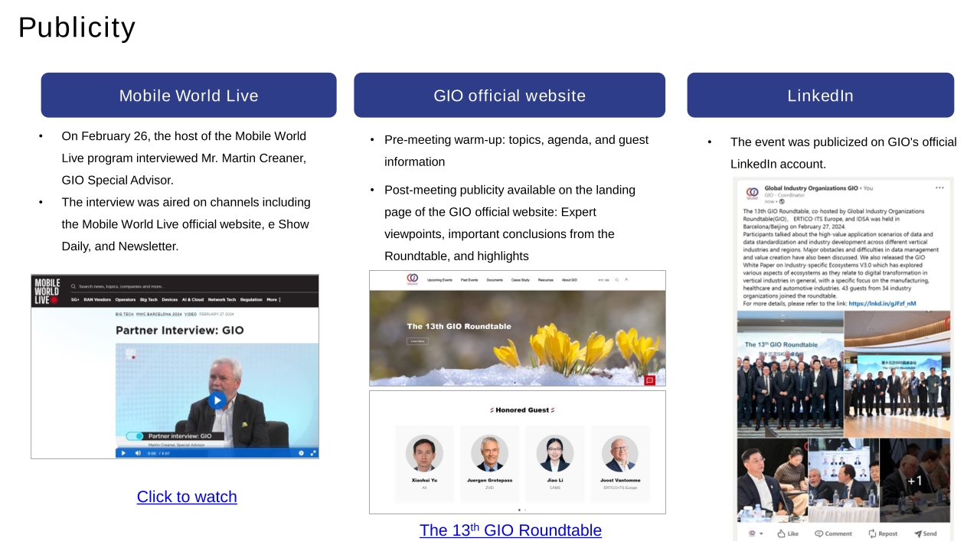Click the search magnifier on Mobile World Live

pyautogui.click(x=73, y=286)
